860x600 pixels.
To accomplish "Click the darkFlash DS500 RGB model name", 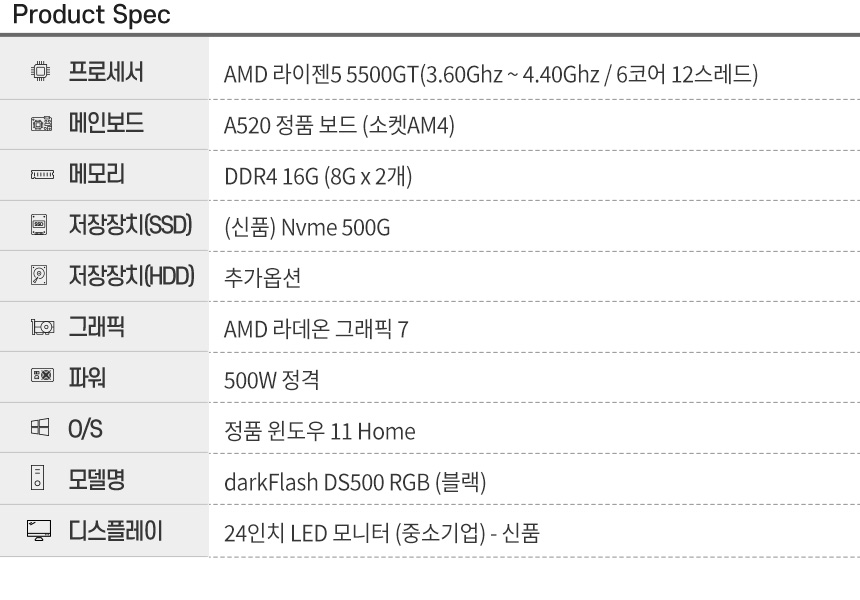I will pos(355,484).
